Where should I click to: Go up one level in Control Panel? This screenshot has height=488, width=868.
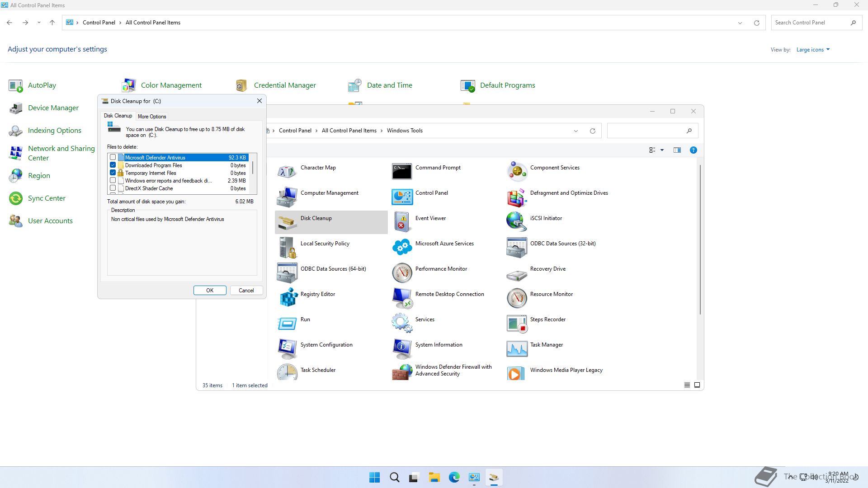point(52,23)
